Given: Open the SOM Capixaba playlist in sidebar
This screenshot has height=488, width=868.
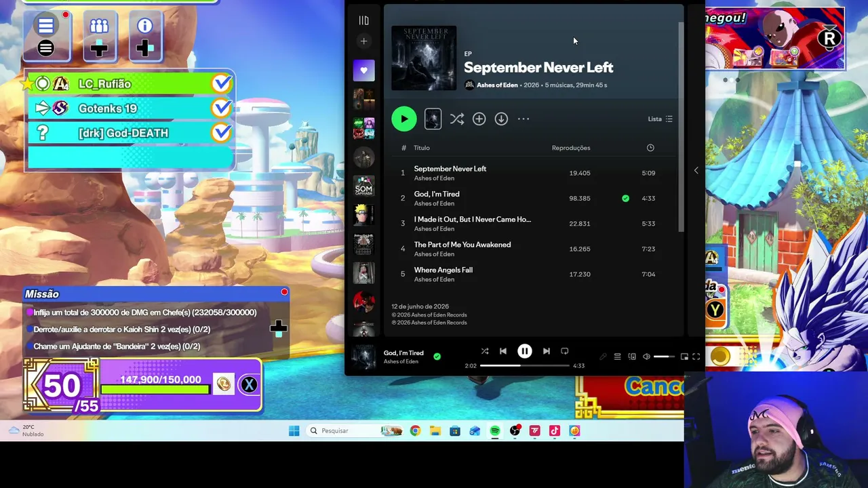Looking at the screenshot, I should tap(363, 186).
